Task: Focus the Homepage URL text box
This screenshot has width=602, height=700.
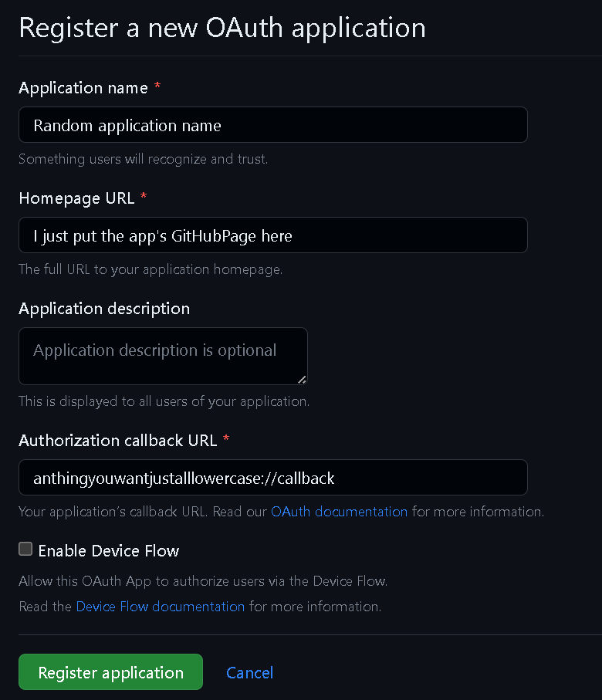Action: (272, 235)
